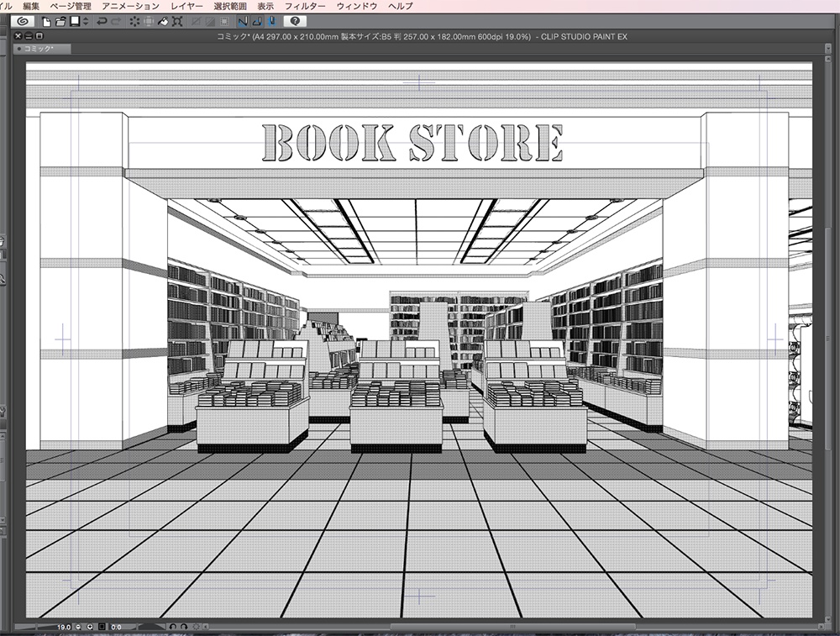The image size is (840, 636).
Task: Click the Fit to Screen icon
Action: click(x=102, y=627)
